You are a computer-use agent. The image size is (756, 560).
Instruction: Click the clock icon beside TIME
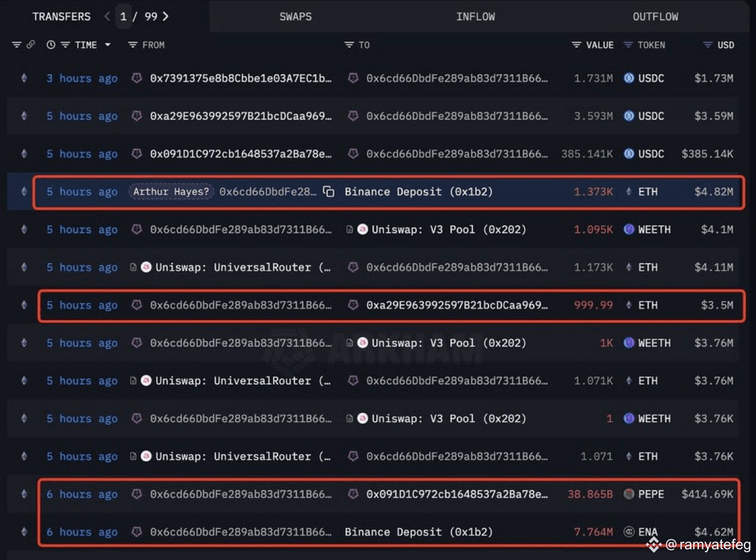click(x=51, y=45)
